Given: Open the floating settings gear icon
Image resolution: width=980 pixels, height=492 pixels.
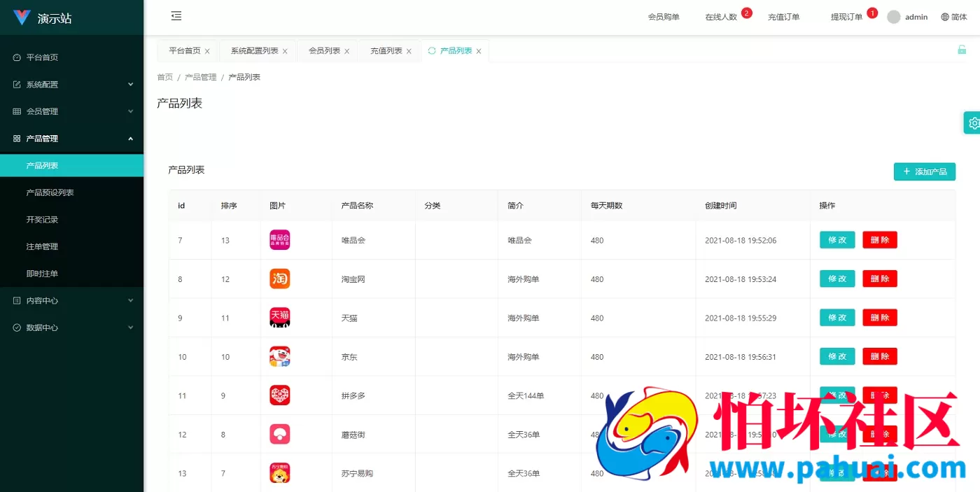Looking at the screenshot, I should (973, 123).
